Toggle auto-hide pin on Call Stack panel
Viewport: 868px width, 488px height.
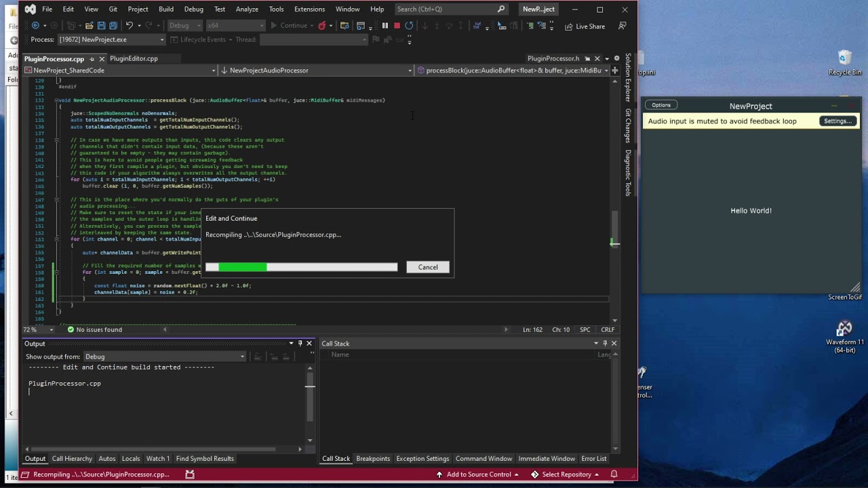pyautogui.click(x=605, y=344)
